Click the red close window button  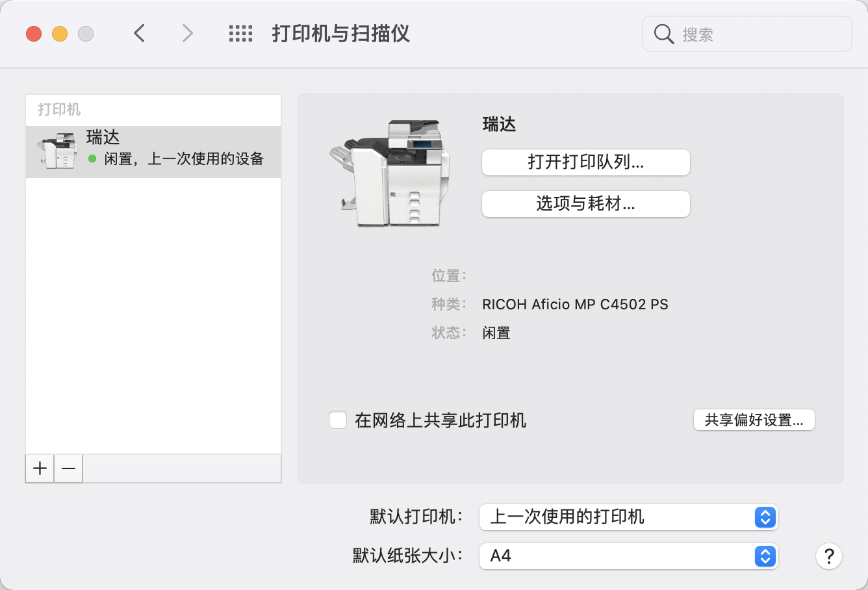(34, 34)
